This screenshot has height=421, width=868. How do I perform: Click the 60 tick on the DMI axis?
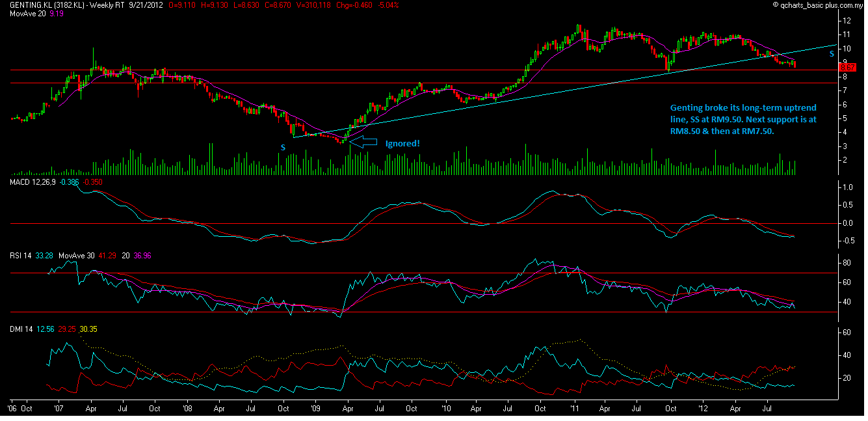[x=848, y=332]
